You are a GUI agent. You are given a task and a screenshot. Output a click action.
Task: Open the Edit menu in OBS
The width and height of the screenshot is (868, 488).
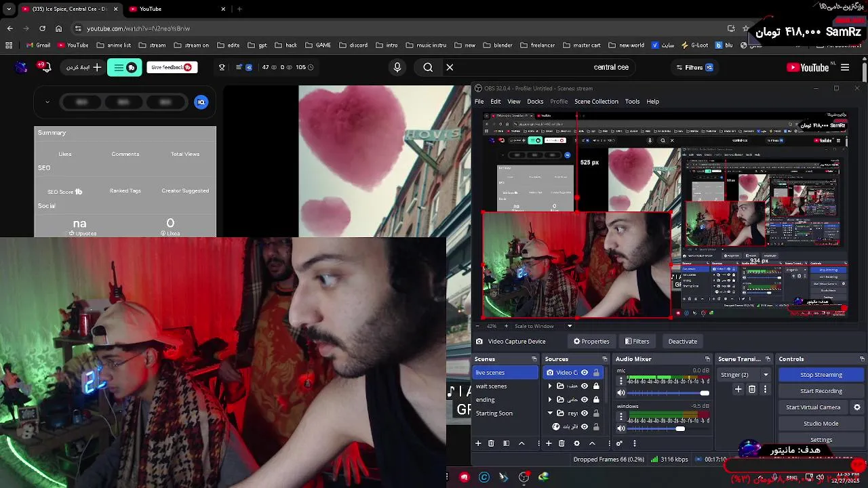[x=496, y=102]
